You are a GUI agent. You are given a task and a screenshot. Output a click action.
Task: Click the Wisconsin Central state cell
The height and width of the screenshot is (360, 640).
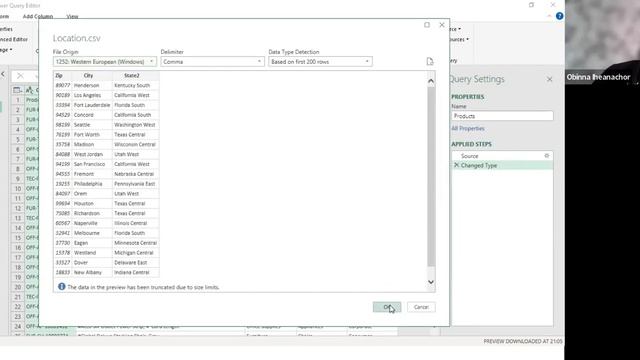click(136, 144)
